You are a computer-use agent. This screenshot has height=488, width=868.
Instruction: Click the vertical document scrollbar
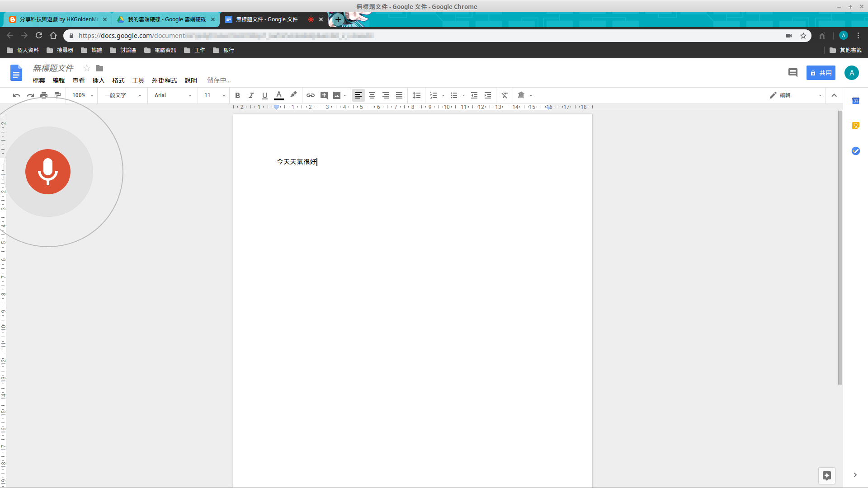[840, 248]
